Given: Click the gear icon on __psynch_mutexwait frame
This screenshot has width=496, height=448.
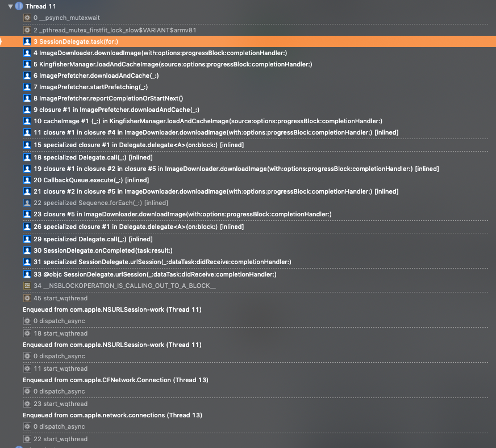Looking at the screenshot, I should [26, 18].
